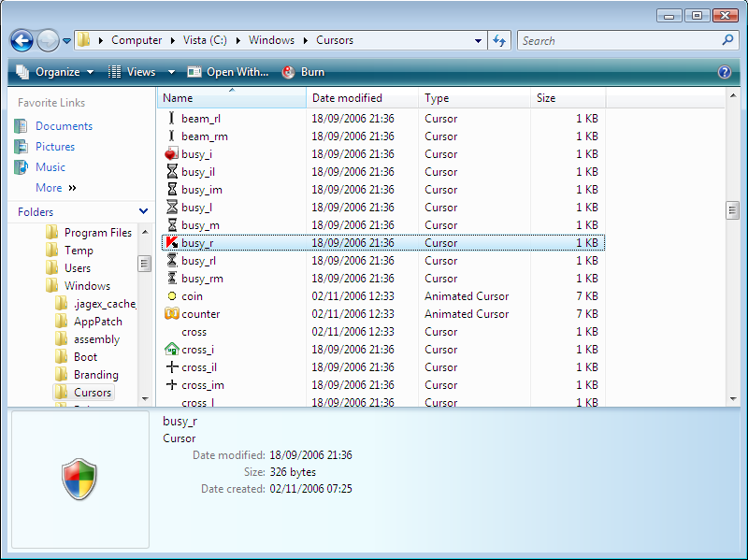Click the Views toolbar button
The width and height of the screenshot is (748, 560).
(x=132, y=72)
